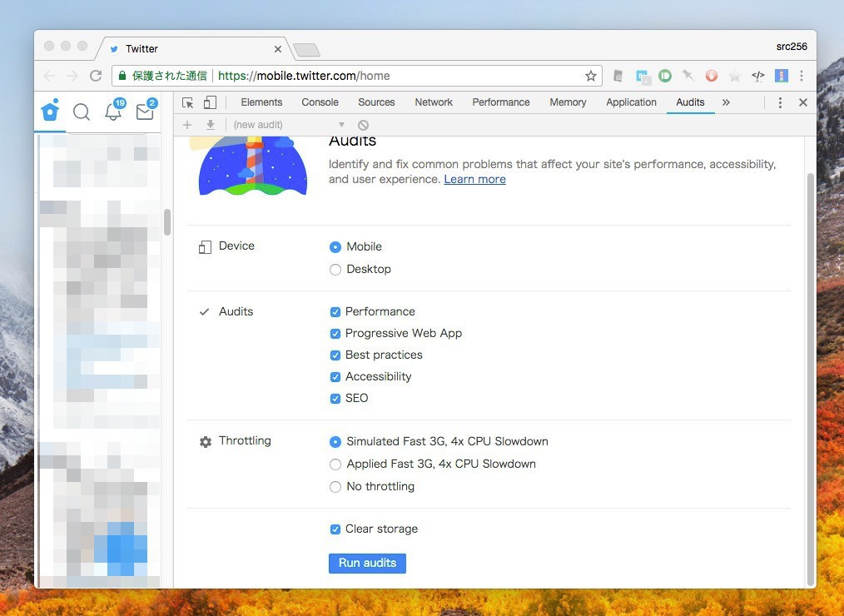The image size is (844, 616).
Task: Open Twitter home icon
Action: (50, 111)
